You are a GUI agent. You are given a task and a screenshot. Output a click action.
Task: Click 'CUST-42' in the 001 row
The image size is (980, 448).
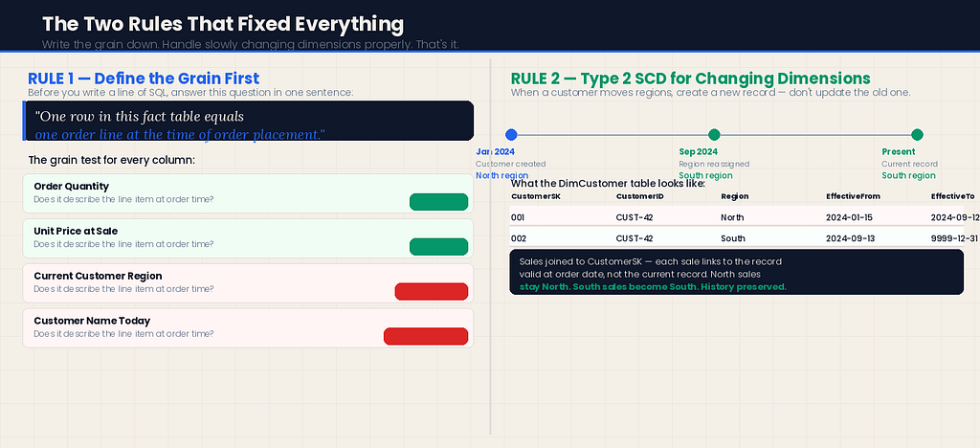click(x=635, y=217)
